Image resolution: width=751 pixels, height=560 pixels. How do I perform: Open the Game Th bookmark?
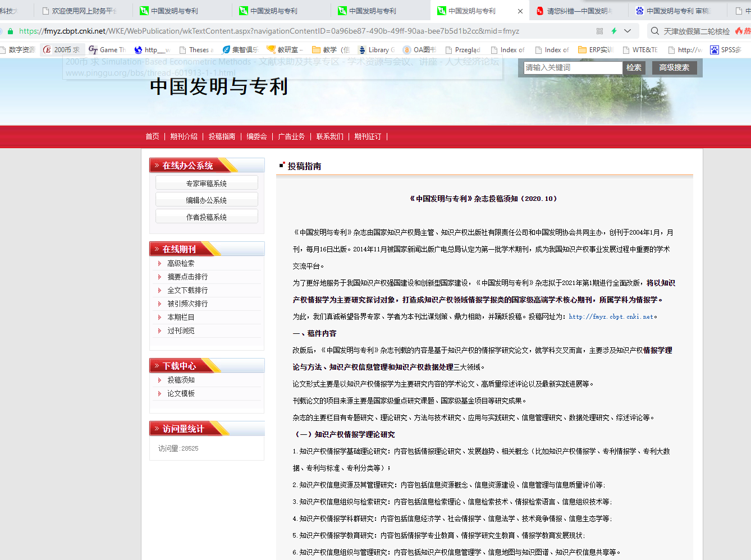[107, 50]
